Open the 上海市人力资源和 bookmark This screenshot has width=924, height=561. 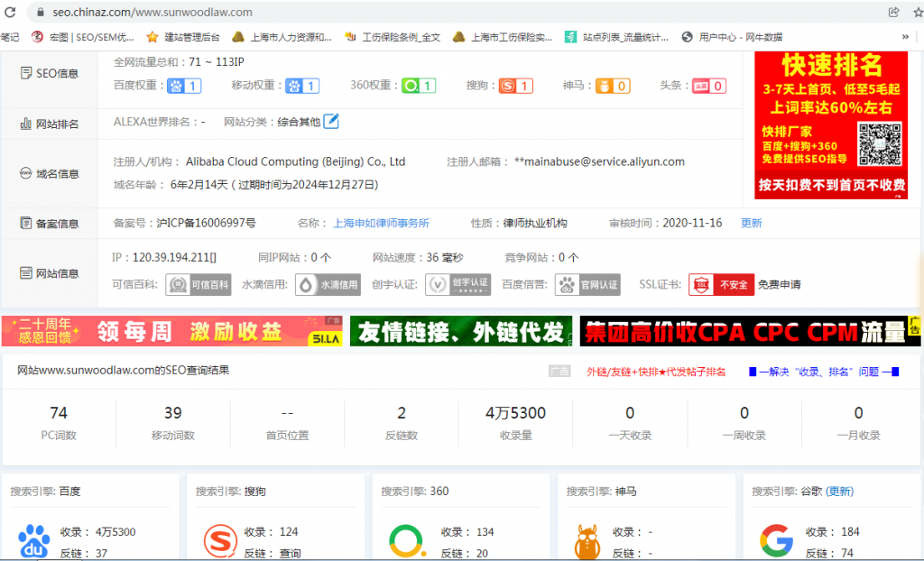282,37
